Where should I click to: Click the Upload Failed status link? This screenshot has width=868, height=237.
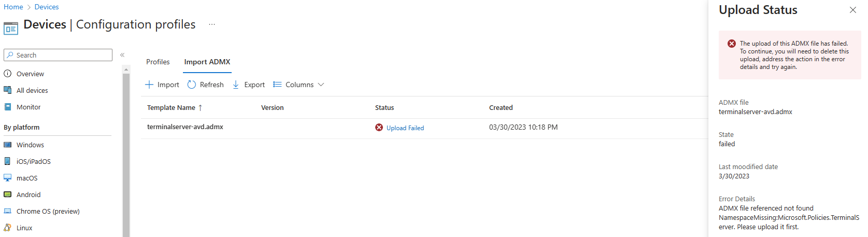(x=405, y=128)
